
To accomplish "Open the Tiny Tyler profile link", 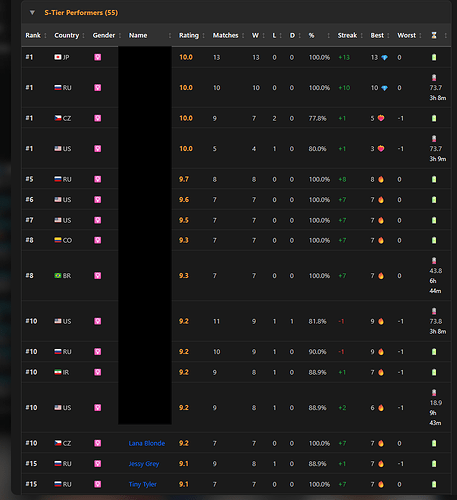I will coord(143,484).
